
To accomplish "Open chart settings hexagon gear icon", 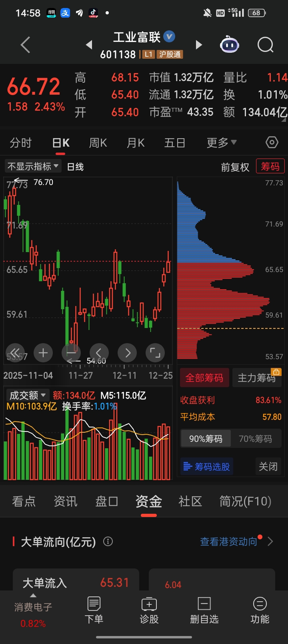I will click(x=272, y=142).
